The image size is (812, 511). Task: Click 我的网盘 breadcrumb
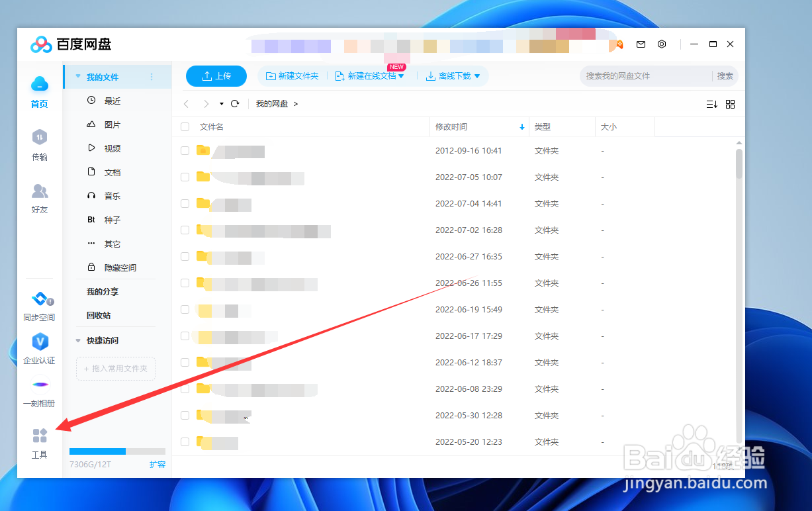point(272,104)
